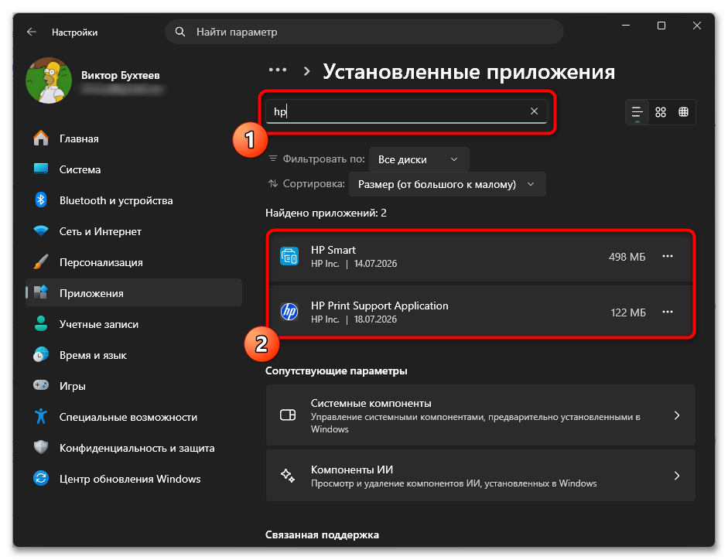
Task: Click the update arrows icon for Windows Update
Action: (41, 478)
